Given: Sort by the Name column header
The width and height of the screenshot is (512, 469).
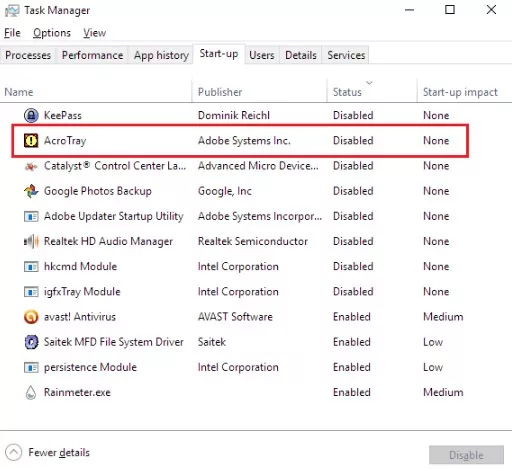Looking at the screenshot, I should (x=19, y=92).
